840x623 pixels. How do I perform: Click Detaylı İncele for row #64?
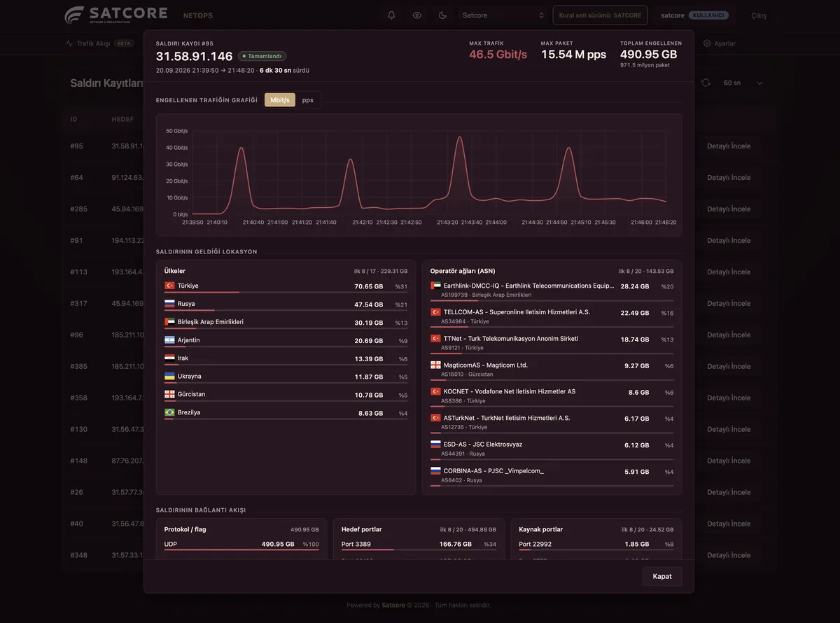pyautogui.click(x=729, y=178)
